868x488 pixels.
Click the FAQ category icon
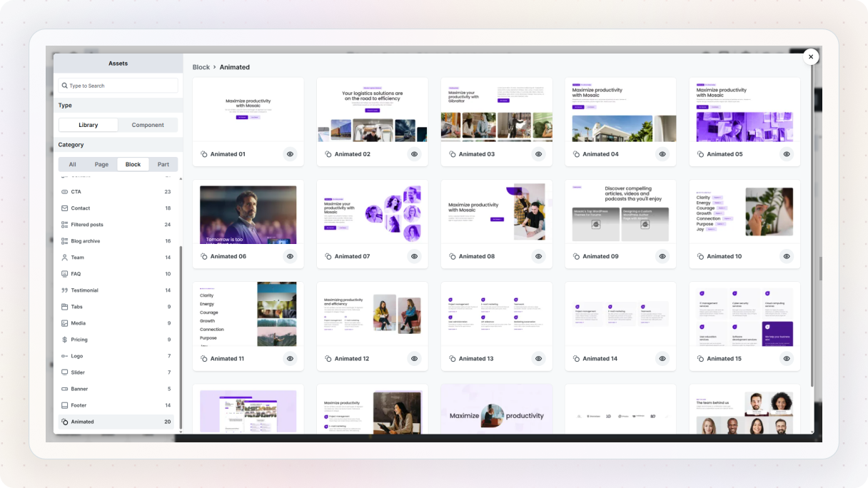pyautogui.click(x=64, y=274)
